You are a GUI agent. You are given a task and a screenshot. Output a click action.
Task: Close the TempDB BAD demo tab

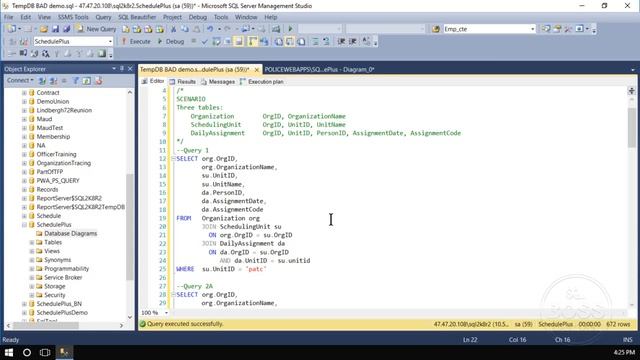(x=256, y=70)
